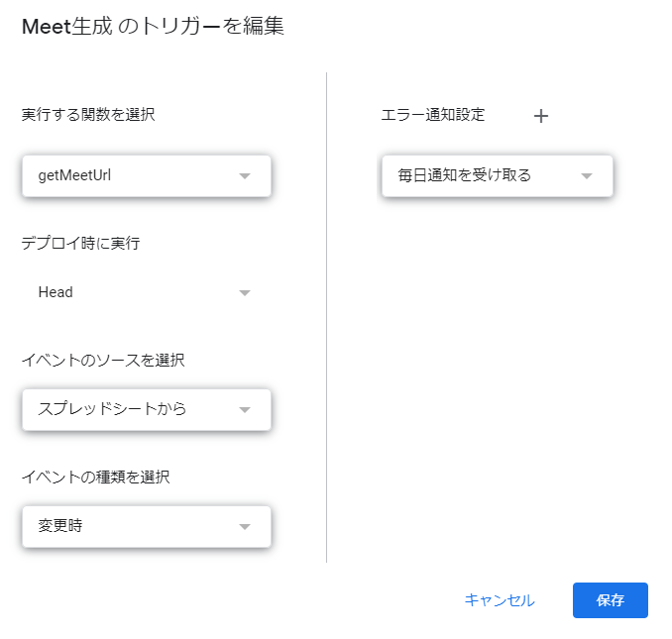Click the dialog title Meet生成 のトリガーを編集
This screenshot has width=672, height=639.
[153, 28]
